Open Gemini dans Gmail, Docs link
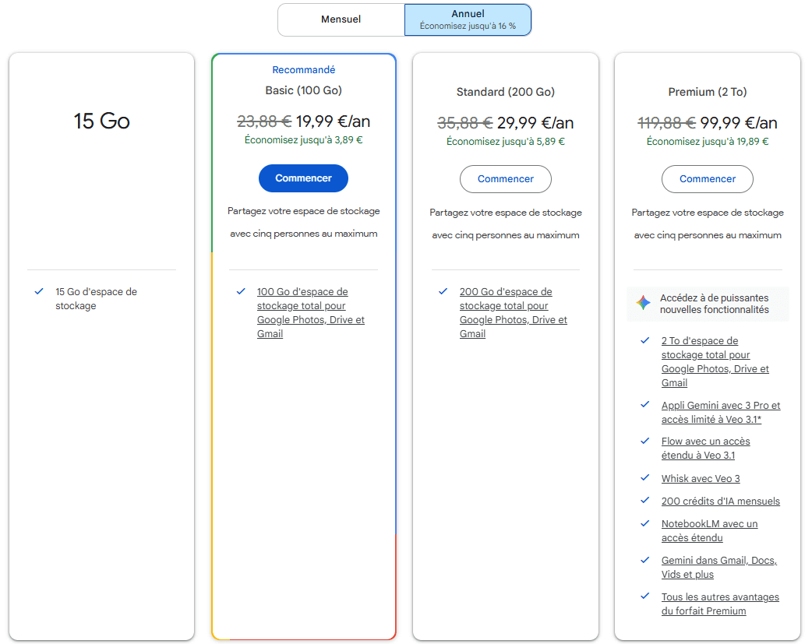The image size is (812, 644). click(x=719, y=568)
